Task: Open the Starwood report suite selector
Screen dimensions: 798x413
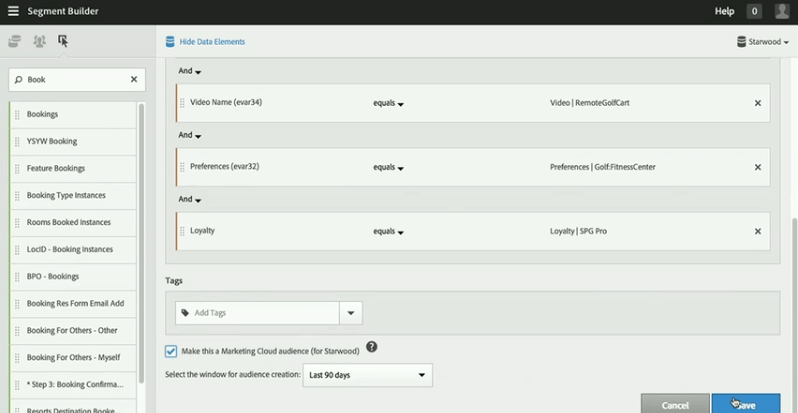Action: (x=762, y=42)
